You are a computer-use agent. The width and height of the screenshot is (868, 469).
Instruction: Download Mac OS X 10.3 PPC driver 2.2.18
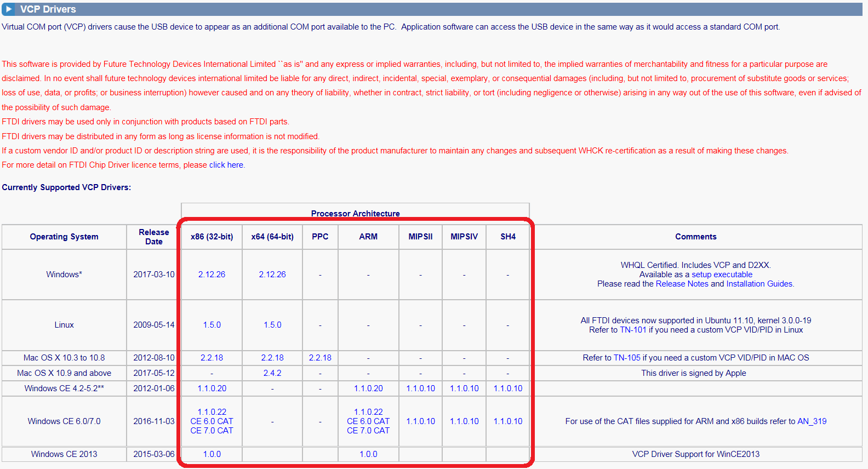click(320, 358)
